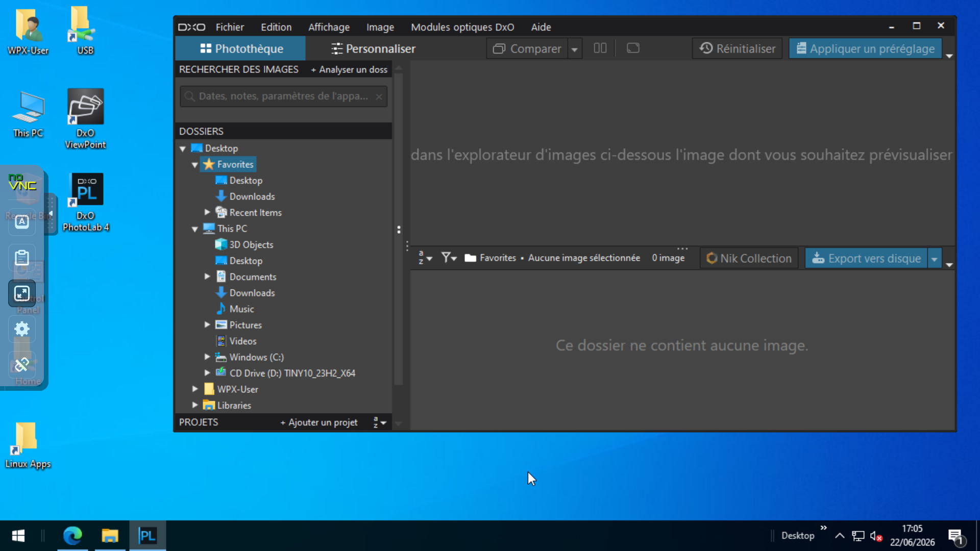Switch to the Photothèque tab

coord(241,48)
